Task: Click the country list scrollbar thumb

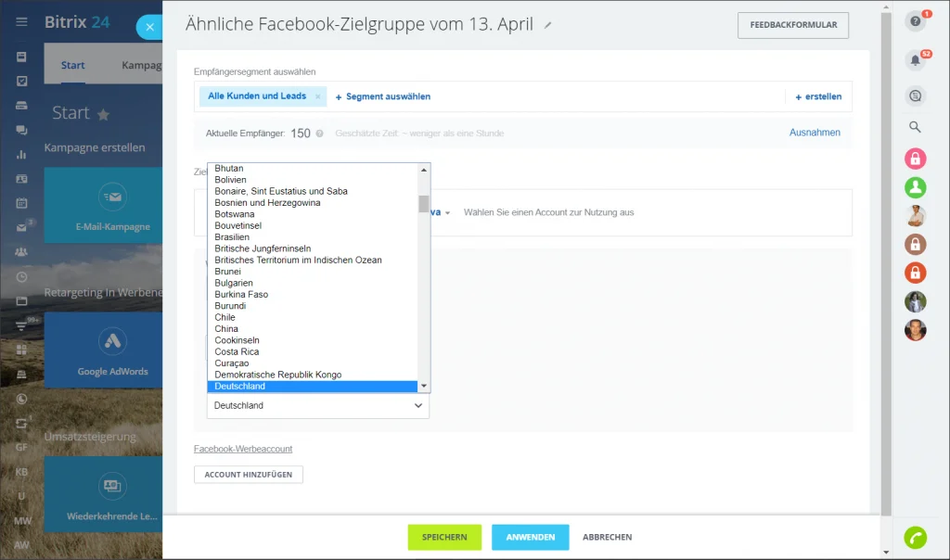Action: point(423,204)
